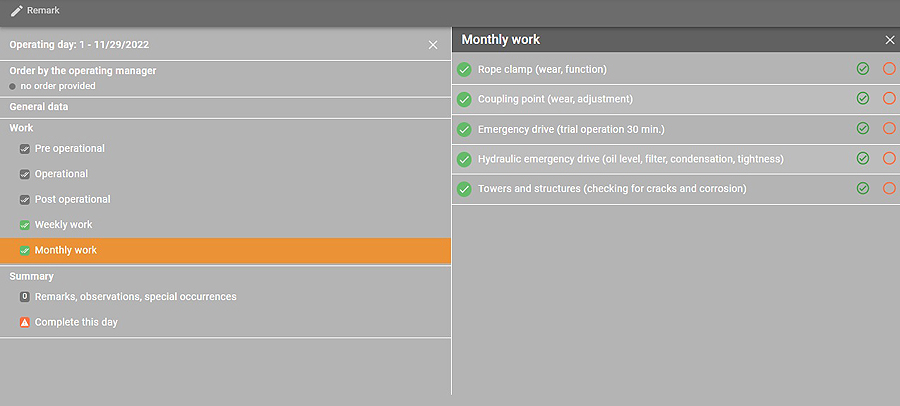Click green status icon beside Towers and structures

pyautogui.click(x=464, y=188)
